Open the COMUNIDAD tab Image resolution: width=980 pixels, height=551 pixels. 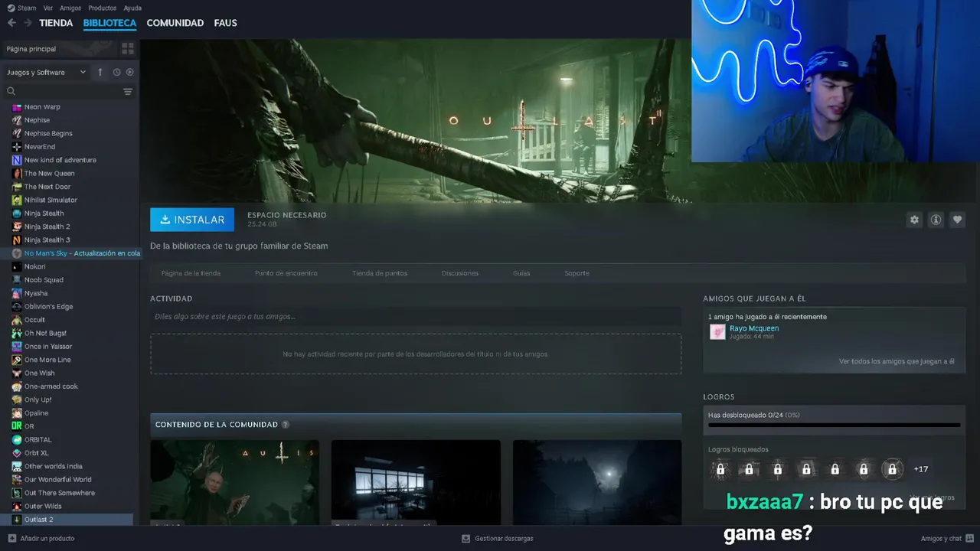175,23
